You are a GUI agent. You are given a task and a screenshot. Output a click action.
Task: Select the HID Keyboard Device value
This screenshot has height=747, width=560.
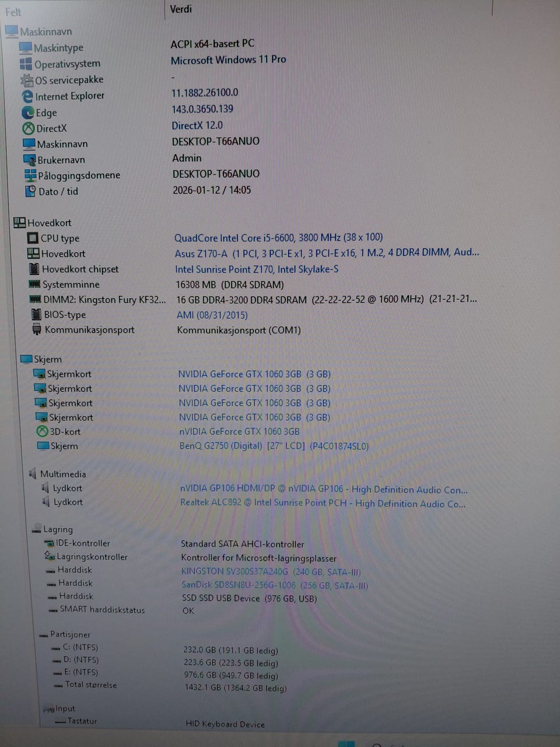point(225,724)
